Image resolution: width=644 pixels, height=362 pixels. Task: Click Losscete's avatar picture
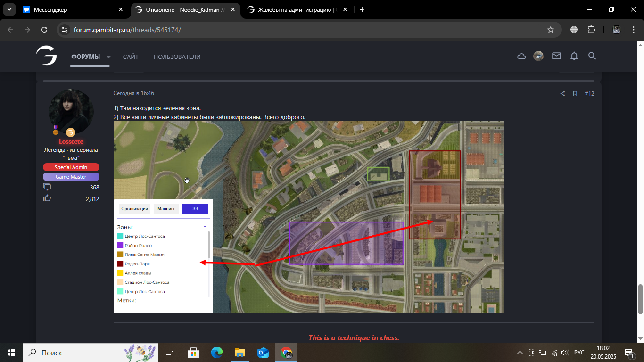(x=71, y=111)
